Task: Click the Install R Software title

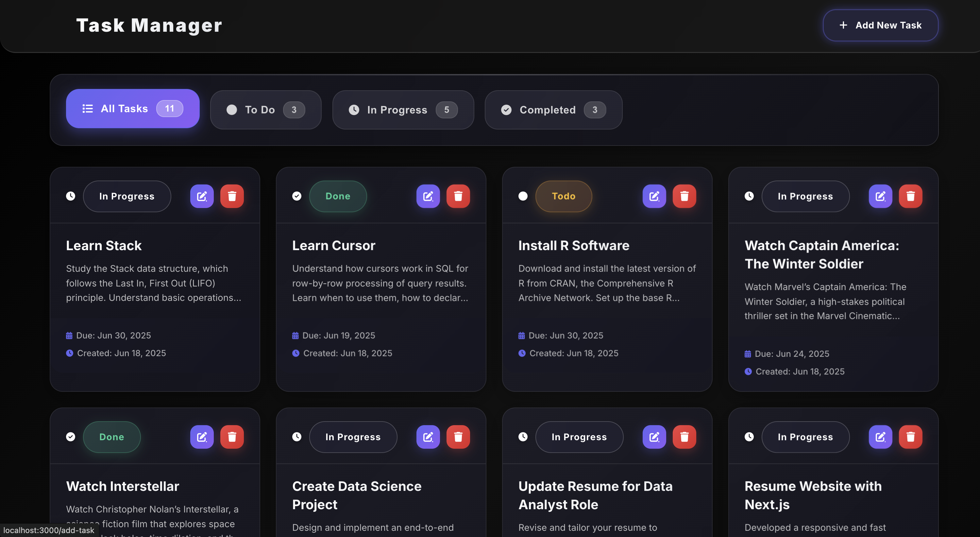Action: [574, 246]
